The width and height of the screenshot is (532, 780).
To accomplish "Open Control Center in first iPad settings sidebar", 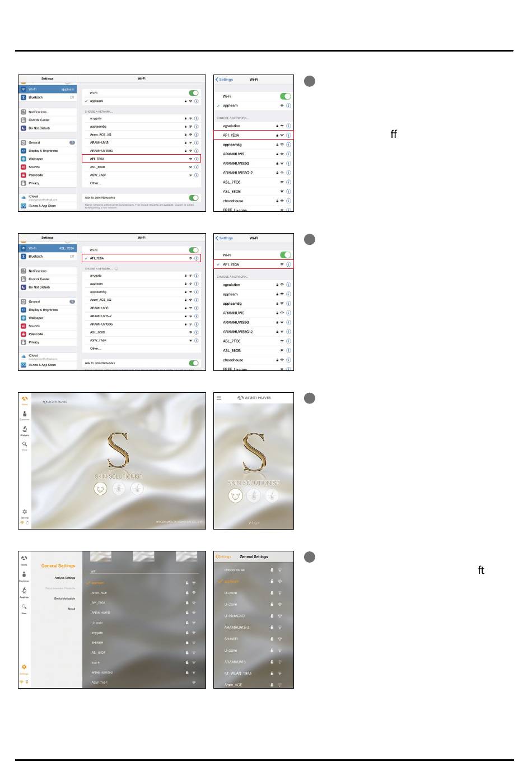I will click(48, 120).
